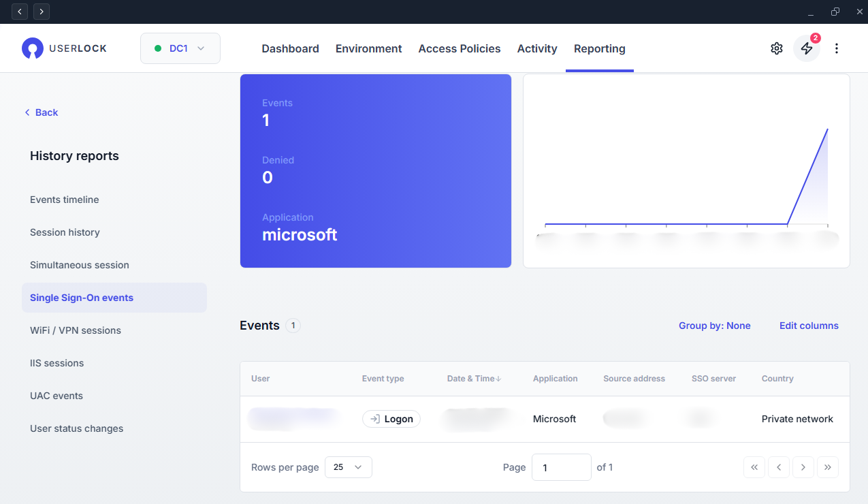
Task: Go to next page of events
Action: pyautogui.click(x=803, y=467)
